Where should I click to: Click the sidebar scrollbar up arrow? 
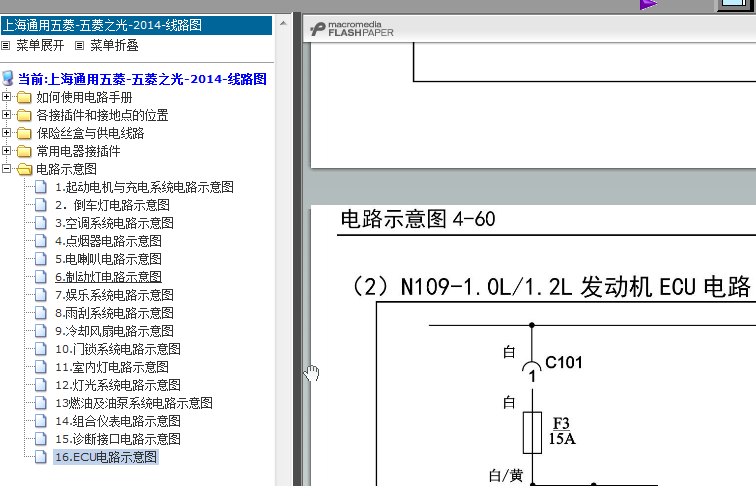pos(283,23)
